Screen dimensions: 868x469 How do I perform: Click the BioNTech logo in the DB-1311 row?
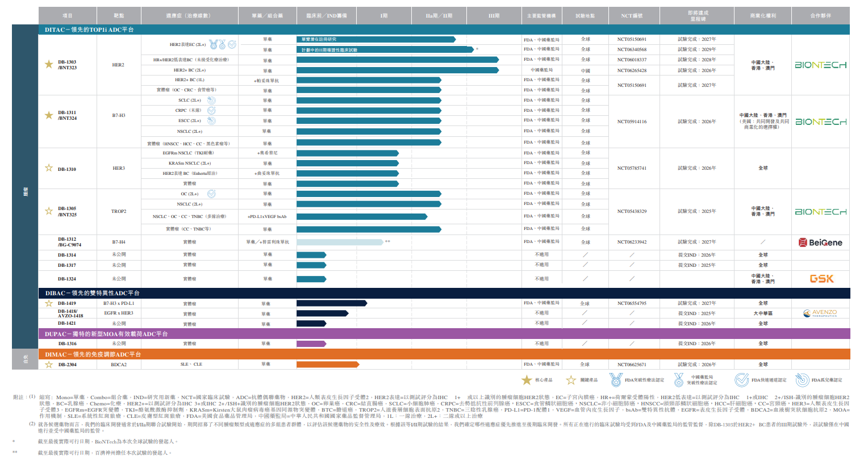(820, 122)
